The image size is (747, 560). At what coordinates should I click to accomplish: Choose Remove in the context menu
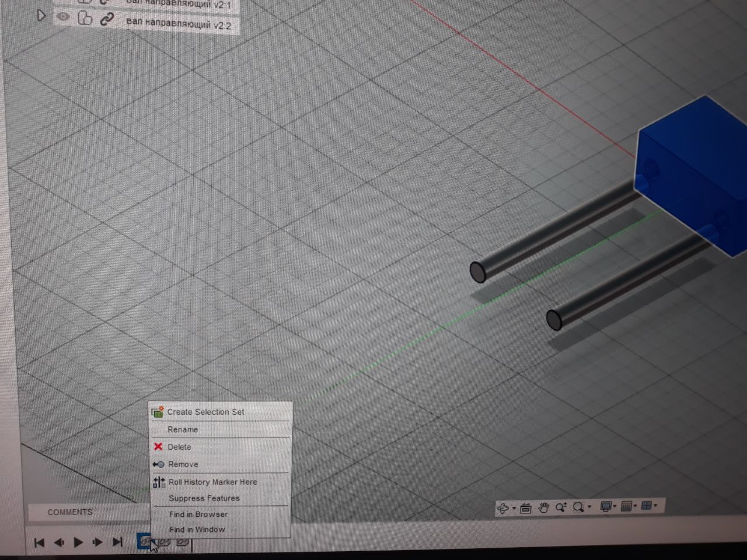click(x=221, y=464)
